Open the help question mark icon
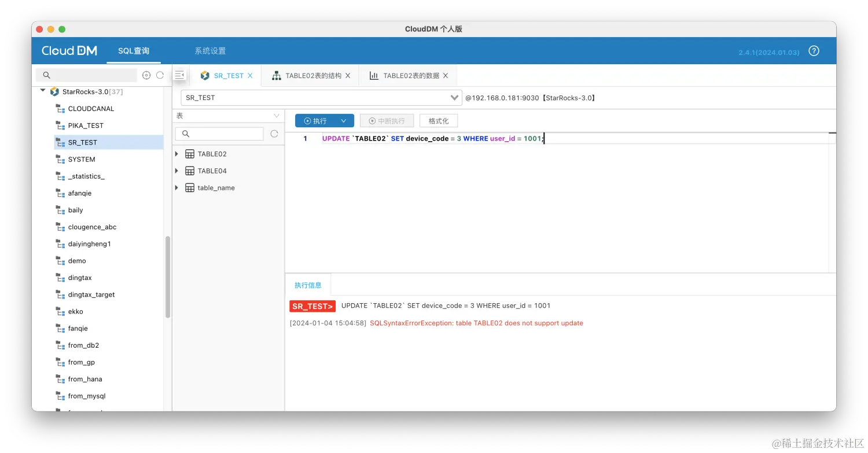The width and height of the screenshot is (868, 453). 814,51
